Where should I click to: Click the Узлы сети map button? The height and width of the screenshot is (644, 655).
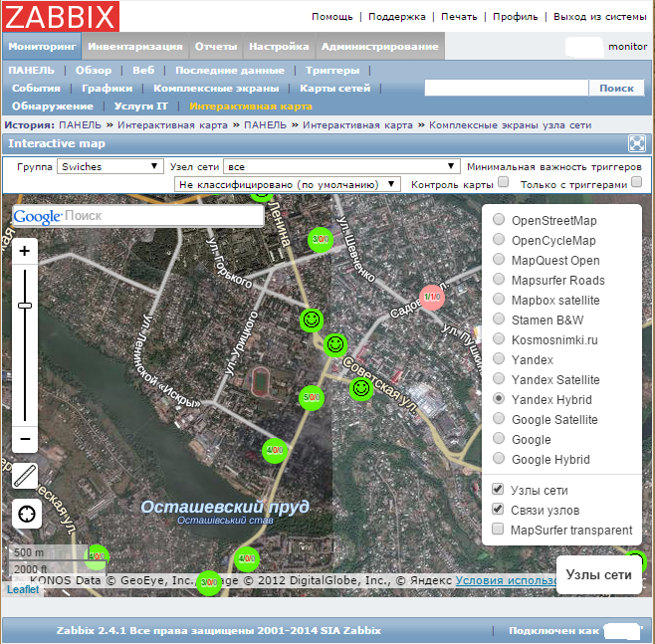point(598,574)
